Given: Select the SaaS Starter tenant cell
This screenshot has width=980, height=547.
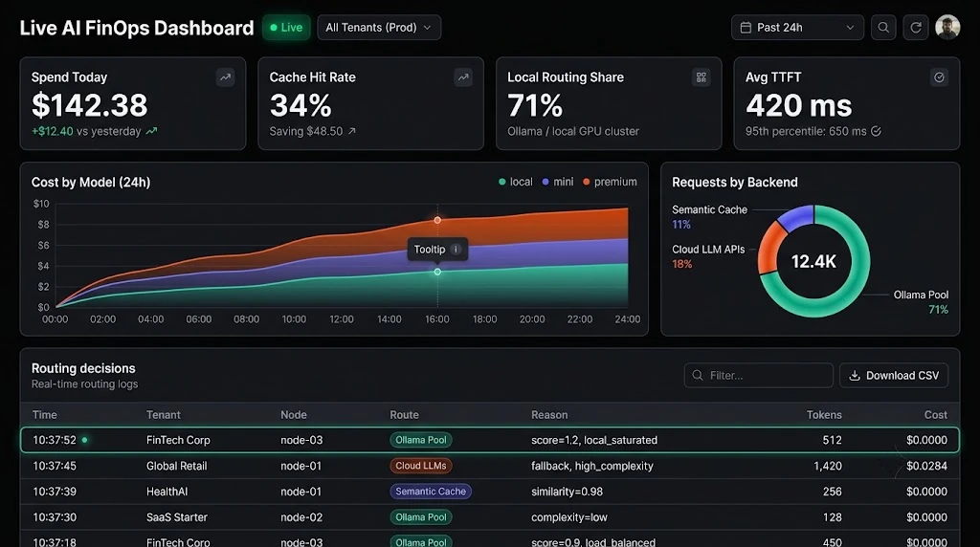Looking at the screenshot, I should [177, 517].
